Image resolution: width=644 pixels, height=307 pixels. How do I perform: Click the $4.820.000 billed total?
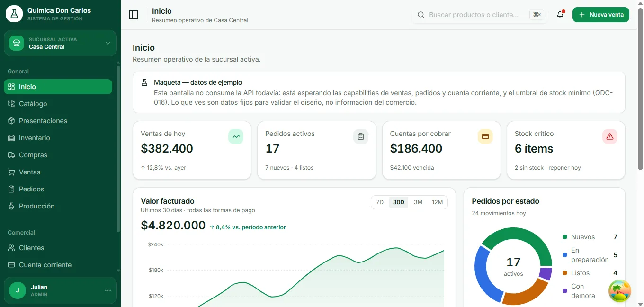(x=173, y=226)
